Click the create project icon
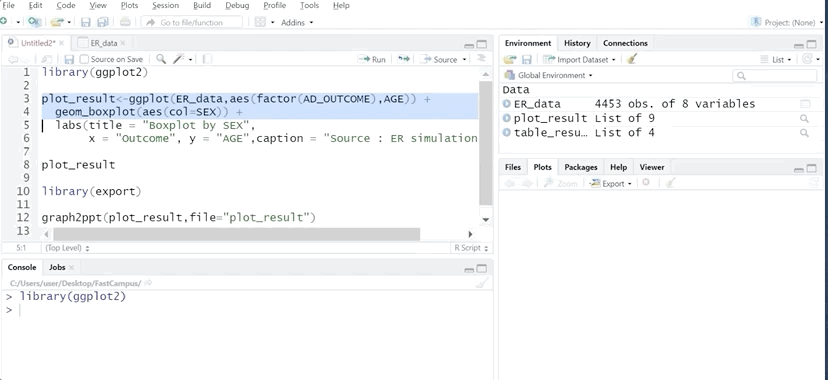 click(34, 22)
